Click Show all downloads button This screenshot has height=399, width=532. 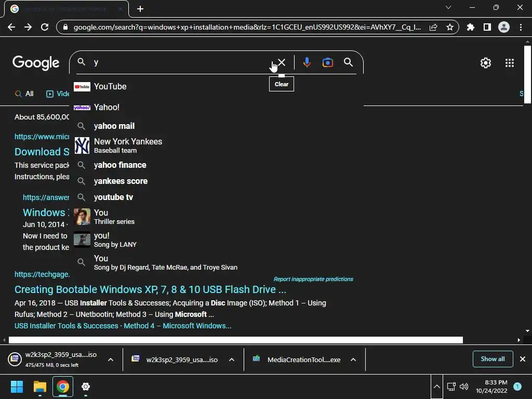point(493,359)
